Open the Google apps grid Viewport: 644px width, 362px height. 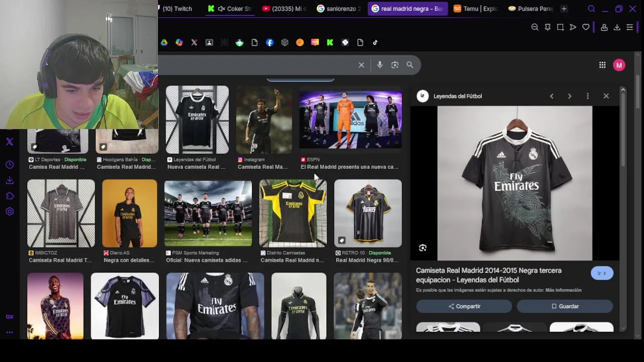tap(602, 65)
